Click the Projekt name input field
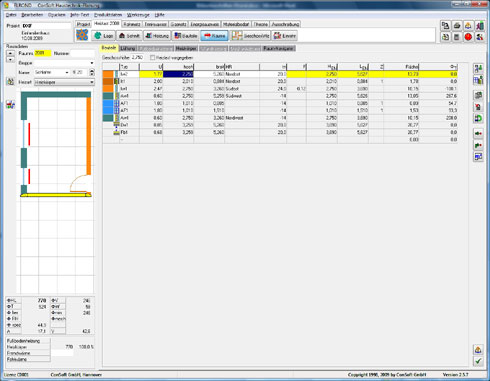The image size is (490, 381). (x=46, y=26)
